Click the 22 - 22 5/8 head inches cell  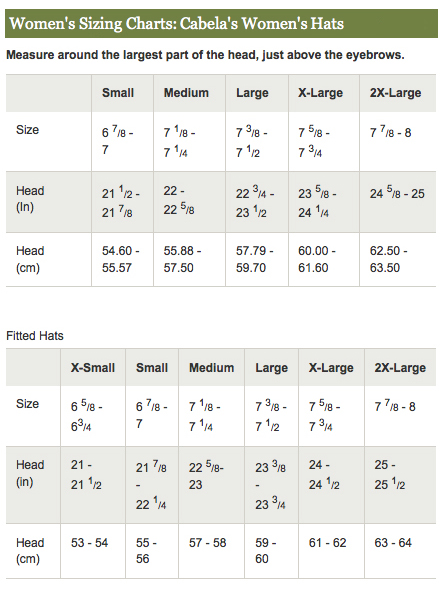click(189, 202)
